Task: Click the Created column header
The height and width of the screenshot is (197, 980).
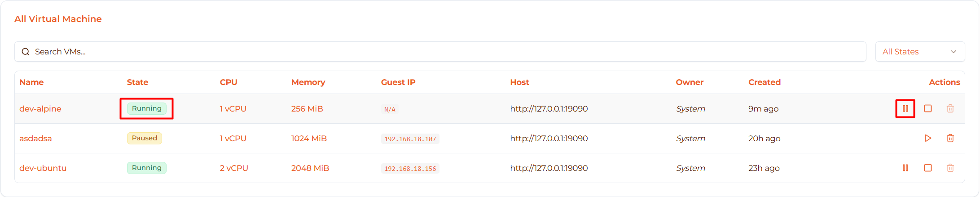Action: coord(764,82)
